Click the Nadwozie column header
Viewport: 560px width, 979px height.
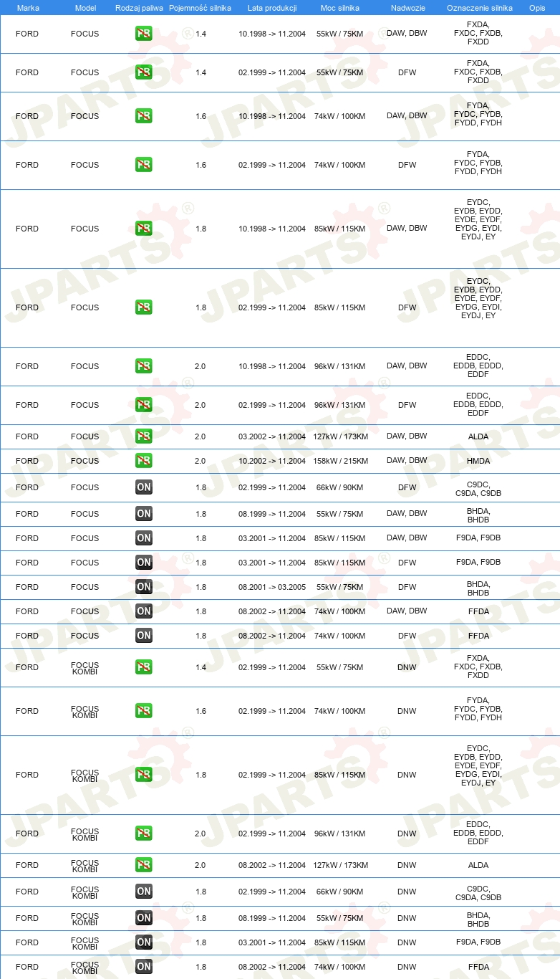(408, 8)
